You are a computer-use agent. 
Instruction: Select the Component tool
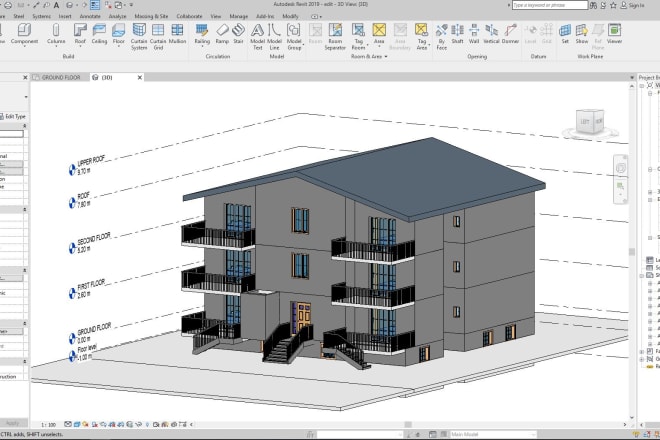click(x=24, y=33)
